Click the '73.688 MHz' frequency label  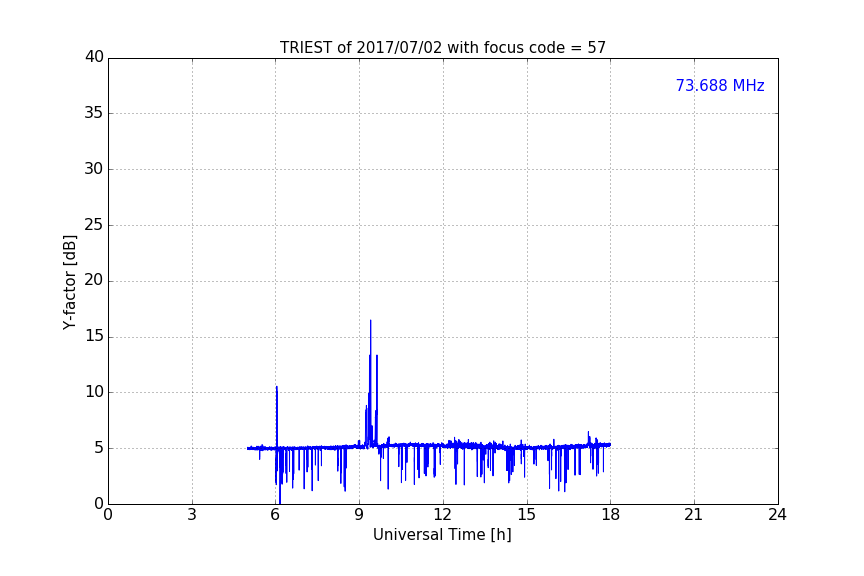[x=720, y=86]
